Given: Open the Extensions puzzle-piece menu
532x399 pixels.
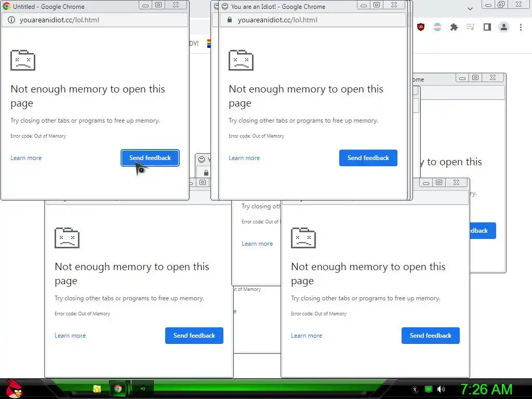Looking at the screenshot, I should tap(454, 27).
